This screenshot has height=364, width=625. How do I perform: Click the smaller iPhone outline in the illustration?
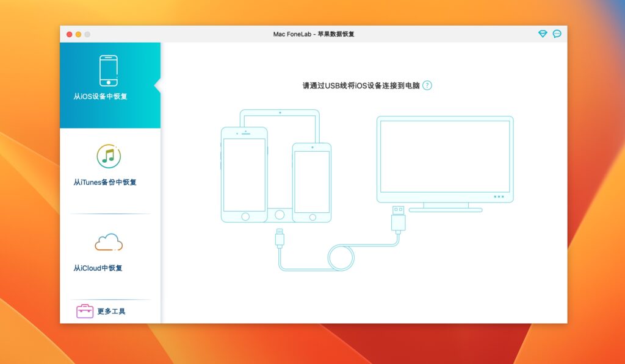click(x=312, y=183)
